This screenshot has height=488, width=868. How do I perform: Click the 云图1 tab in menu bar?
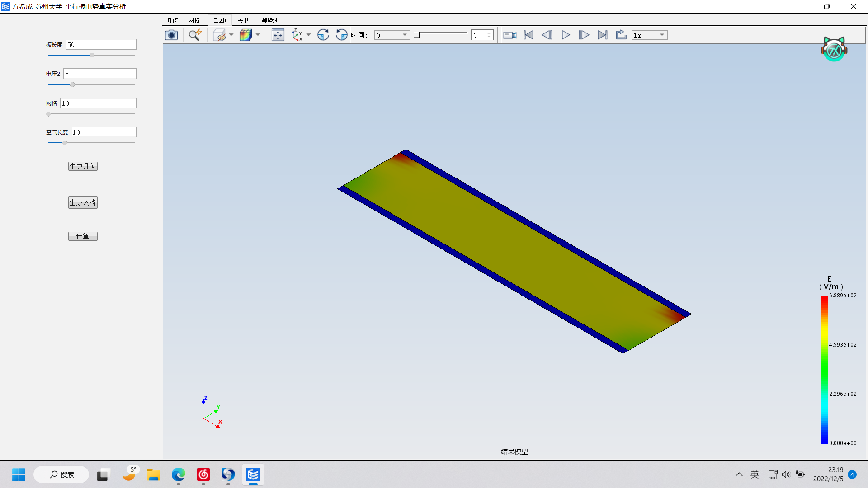[219, 20]
